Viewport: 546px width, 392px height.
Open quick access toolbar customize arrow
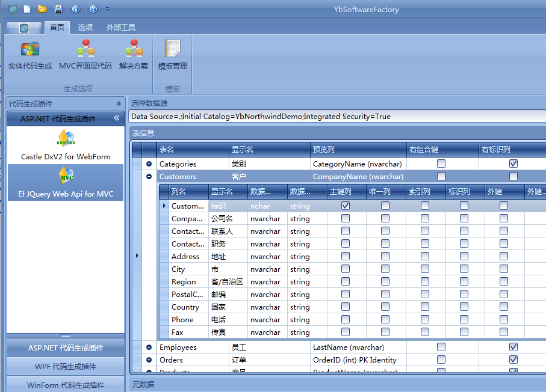(107, 10)
